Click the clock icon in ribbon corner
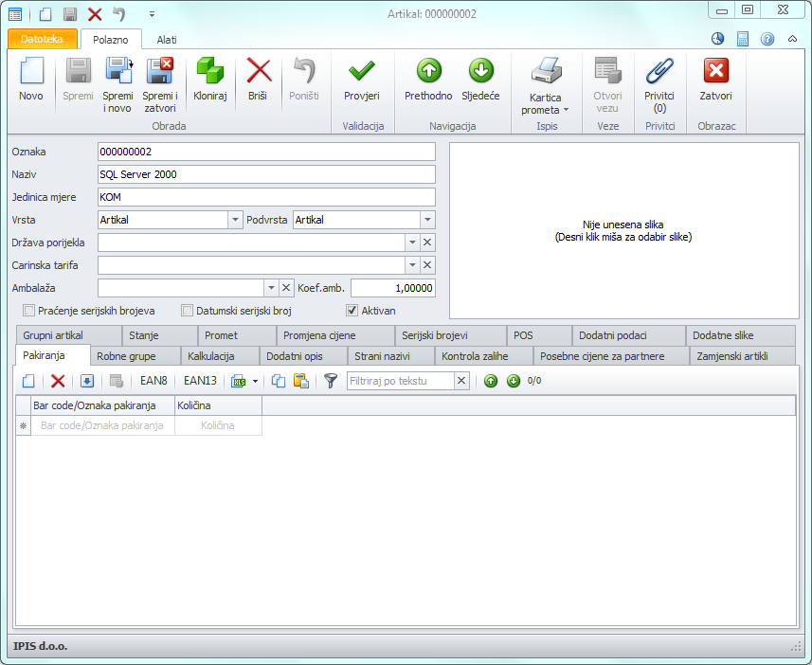 717,39
